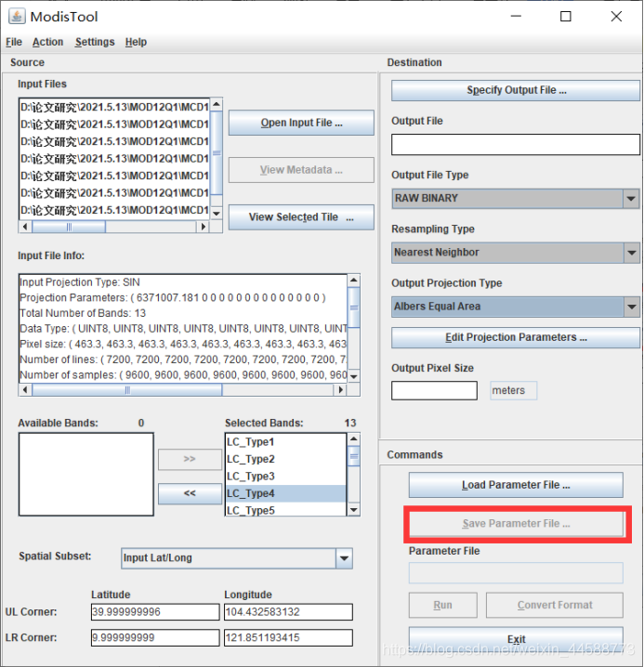Click the LR Corner Longitude field
The width and height of the screenshot is (644, 667).
point(289,637)
